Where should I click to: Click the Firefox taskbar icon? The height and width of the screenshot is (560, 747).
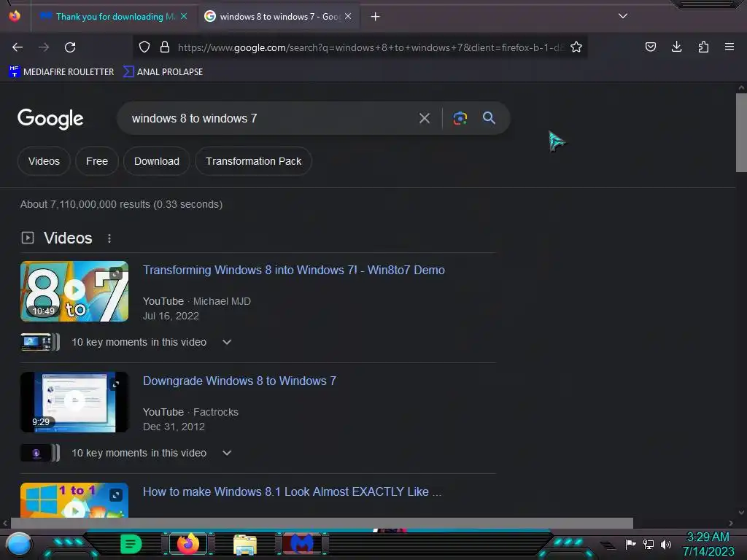188,544
